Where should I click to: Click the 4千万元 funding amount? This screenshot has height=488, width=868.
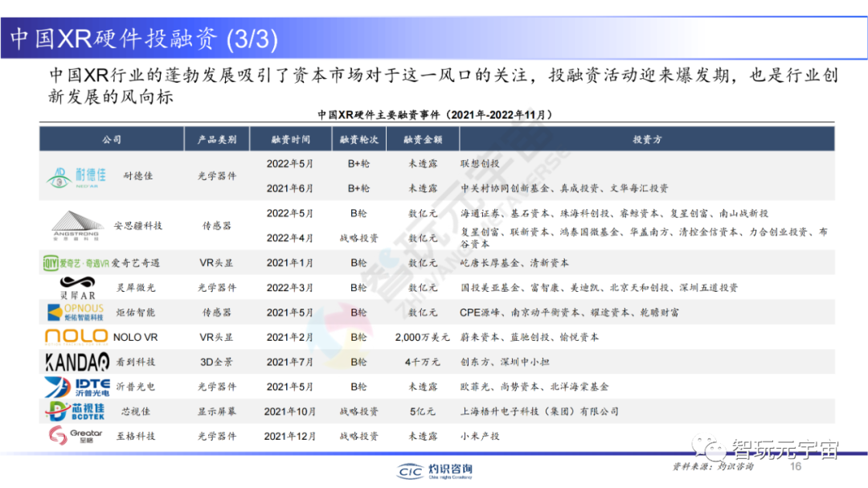click(423, 362)
